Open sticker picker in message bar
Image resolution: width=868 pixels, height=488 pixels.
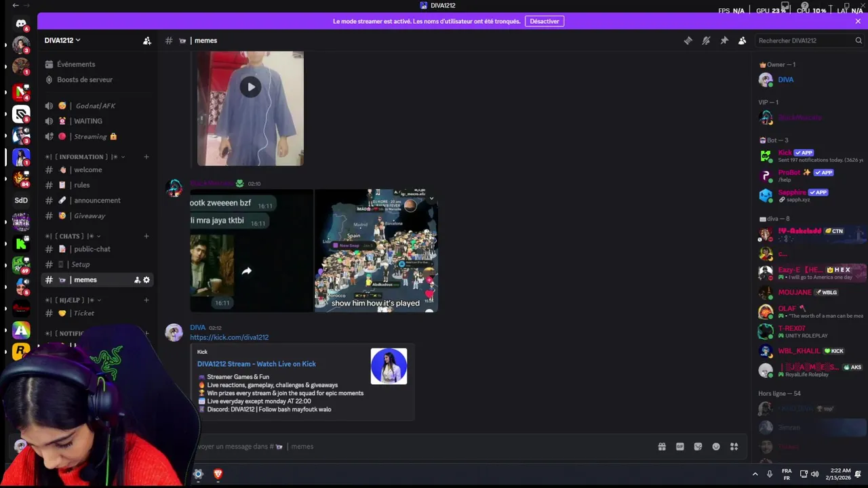pos(698,447)
